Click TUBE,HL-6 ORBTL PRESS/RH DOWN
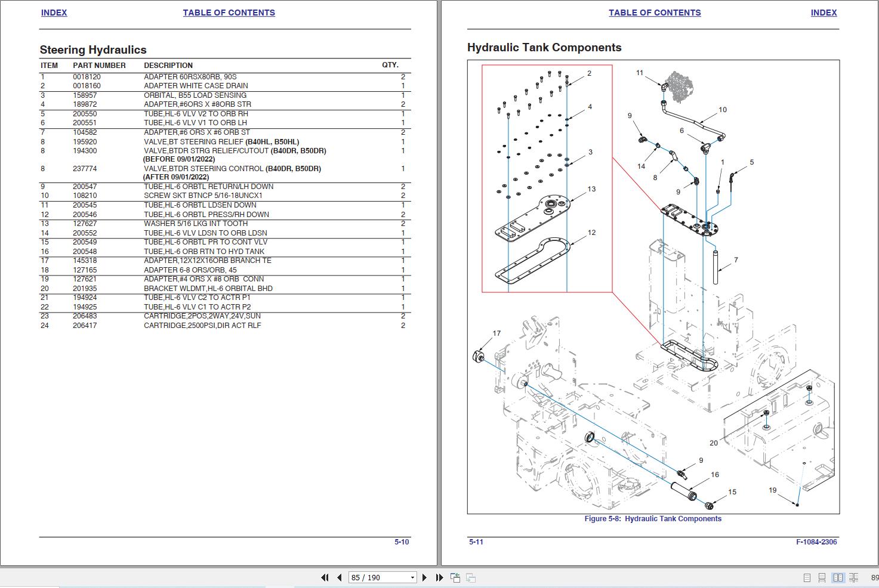The width and height of the screenshot is (879, 588). click(x=206, y=215)
